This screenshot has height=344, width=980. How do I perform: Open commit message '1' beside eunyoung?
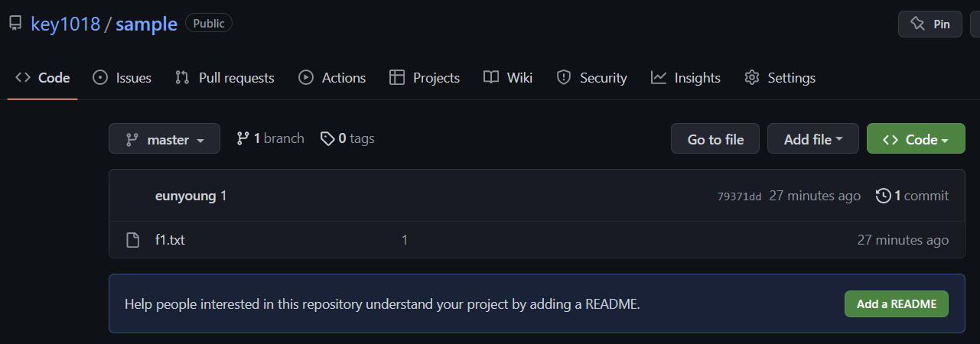(x=223, y=196)
